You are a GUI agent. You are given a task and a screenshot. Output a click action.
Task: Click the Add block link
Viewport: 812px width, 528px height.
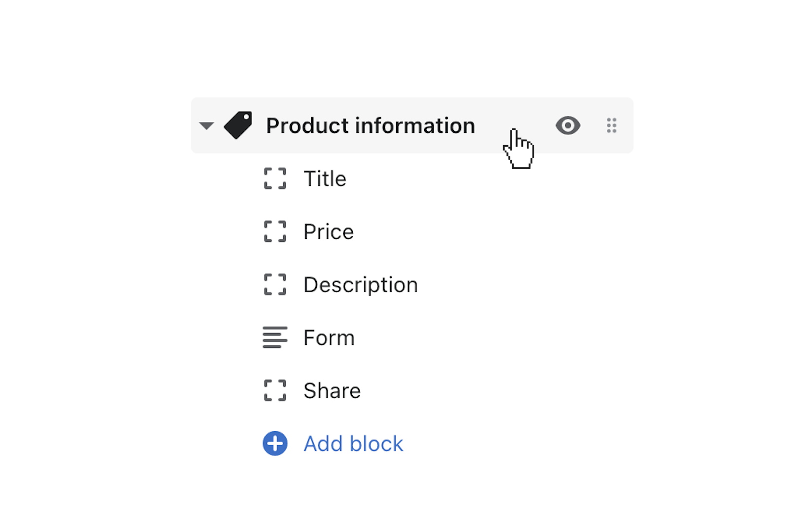coord(352,444)
